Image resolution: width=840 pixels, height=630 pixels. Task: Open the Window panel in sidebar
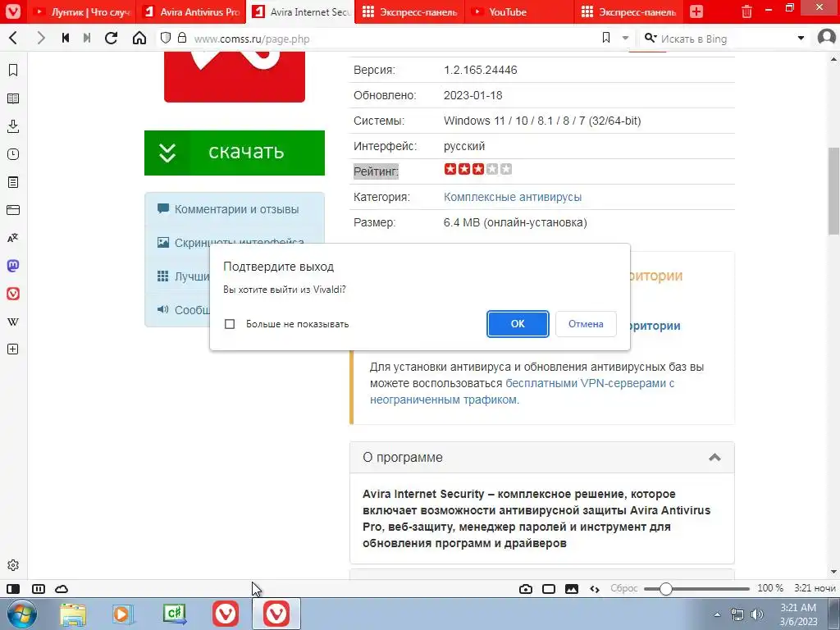[x=13, y=210]
